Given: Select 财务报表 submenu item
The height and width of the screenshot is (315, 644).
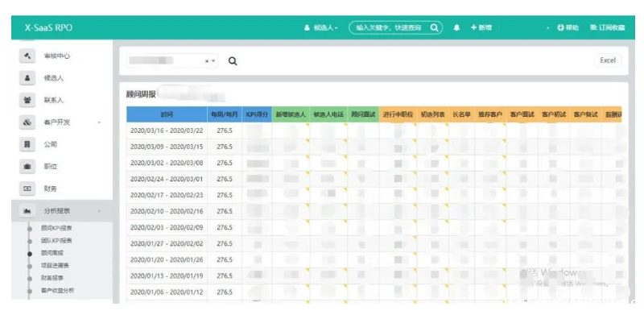Looking at the screenshot, I should [52, 278].
